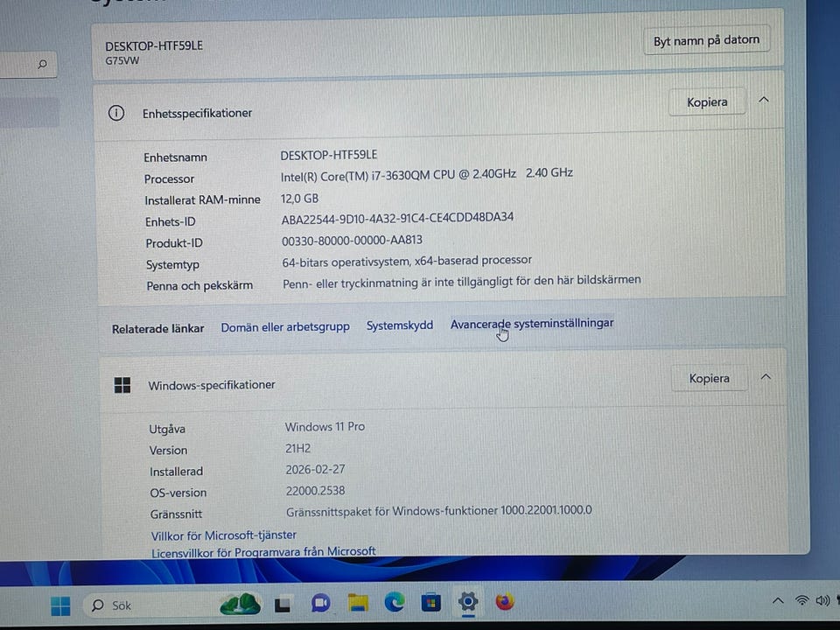Show hidden tray icons chevron
This screenshot has width=840, height=630.
point(778,600)
